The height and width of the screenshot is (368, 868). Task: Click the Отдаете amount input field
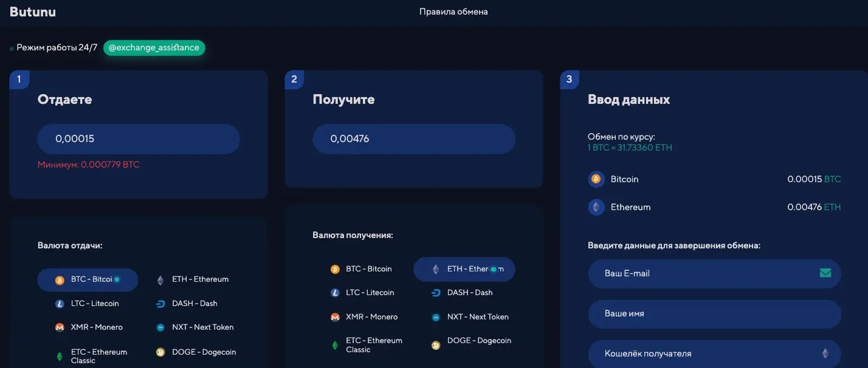[x=139, y=138]
